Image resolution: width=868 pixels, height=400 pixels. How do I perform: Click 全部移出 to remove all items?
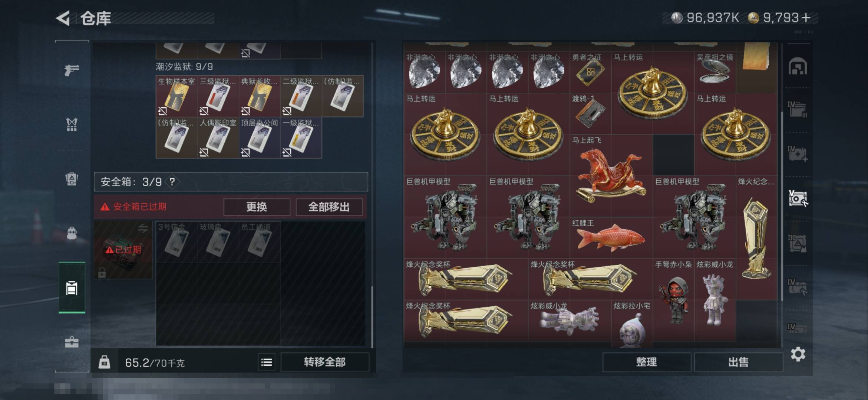tap(329, 207)
